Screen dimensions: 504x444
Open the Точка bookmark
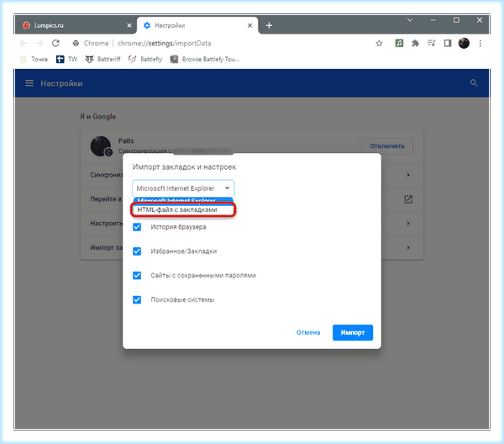coord(34,59)
